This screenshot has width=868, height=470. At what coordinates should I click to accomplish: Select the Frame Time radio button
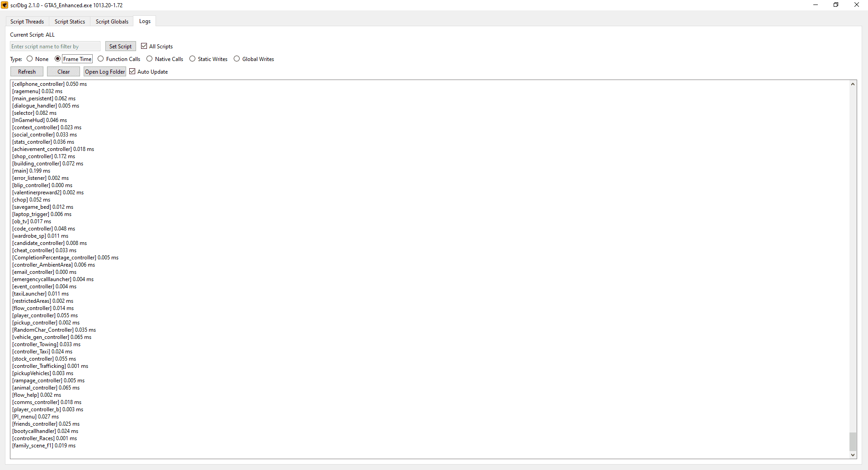pyautogui.click(x=57, y=59)
